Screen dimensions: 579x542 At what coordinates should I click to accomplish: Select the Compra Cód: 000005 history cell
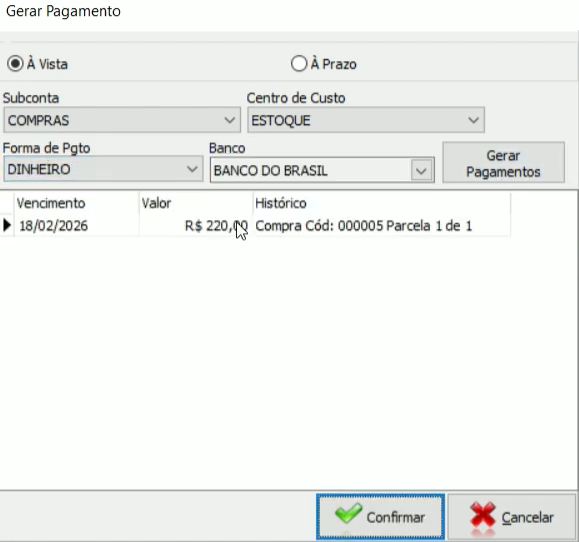click(x=382, y=225)
